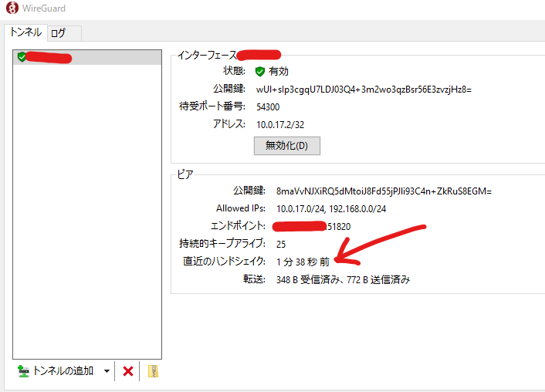Click the 持続的キープアライブ label

pyautogui.click(x=222, y=243)
